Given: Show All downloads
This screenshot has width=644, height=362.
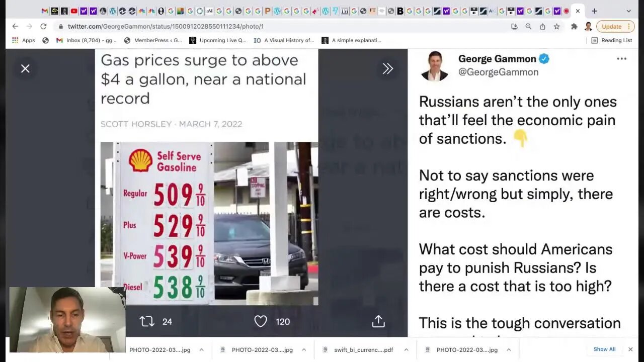Looking at the screenshot, I should pos(604,349).
